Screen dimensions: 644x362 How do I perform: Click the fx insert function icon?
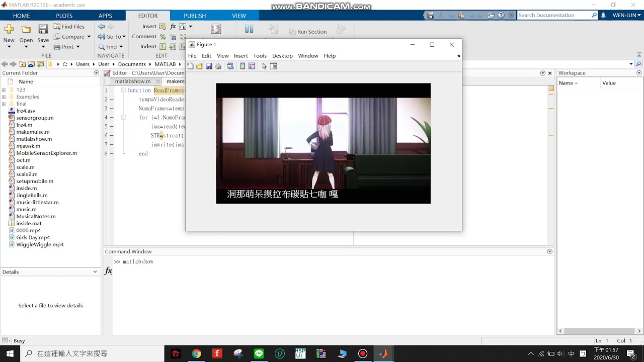(x=173, y=27)
